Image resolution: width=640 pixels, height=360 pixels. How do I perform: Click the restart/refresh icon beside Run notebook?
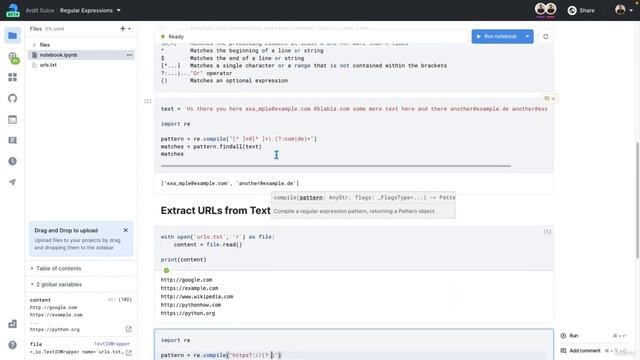(546, 36)
